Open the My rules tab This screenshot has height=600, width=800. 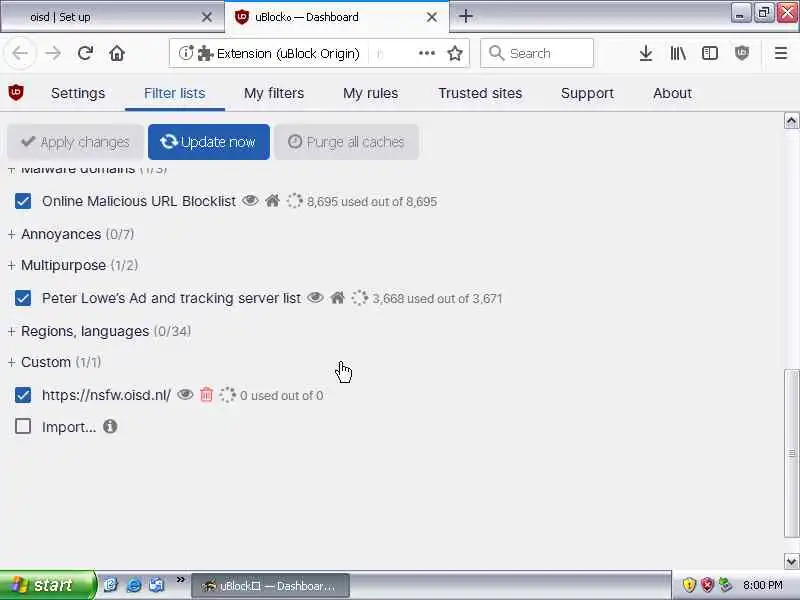370,93
